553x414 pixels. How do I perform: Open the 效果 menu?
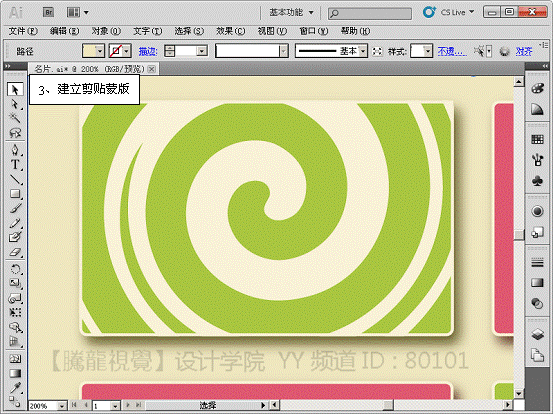click(x=230, y=31)
